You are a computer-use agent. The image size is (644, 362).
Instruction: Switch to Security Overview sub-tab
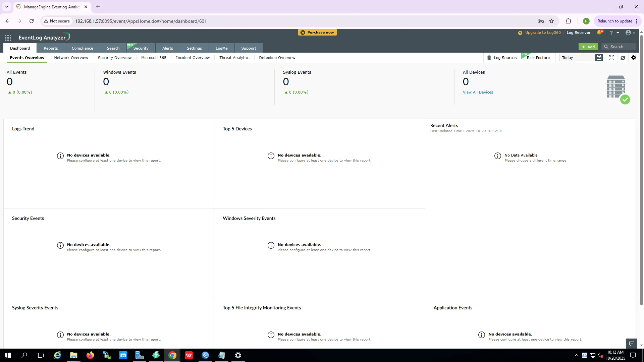pos(115,58)
